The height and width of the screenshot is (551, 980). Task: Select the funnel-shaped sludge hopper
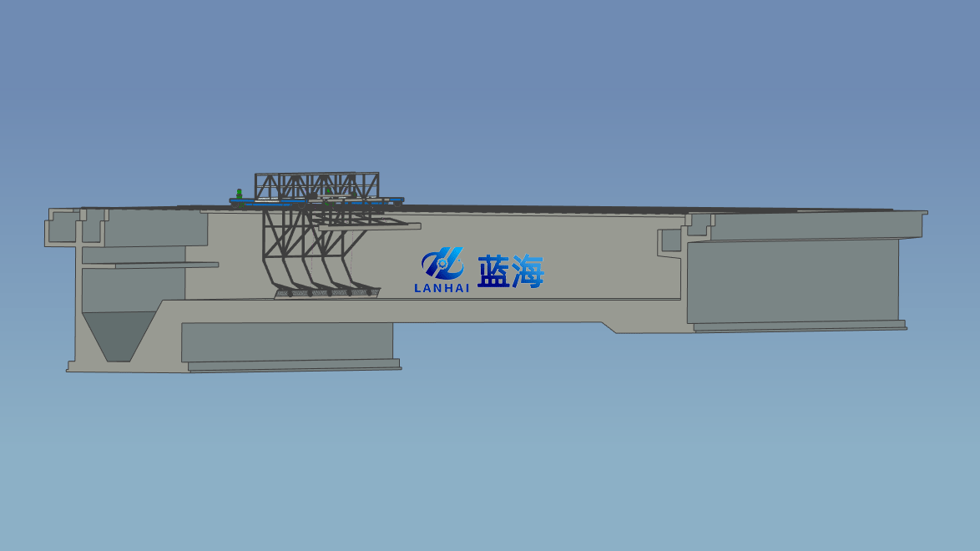119,336
